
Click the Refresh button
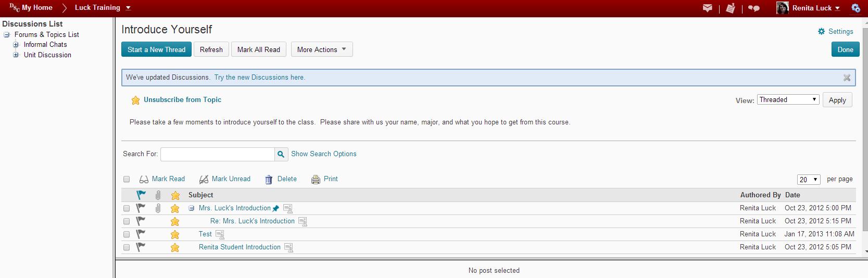point(211,49)
